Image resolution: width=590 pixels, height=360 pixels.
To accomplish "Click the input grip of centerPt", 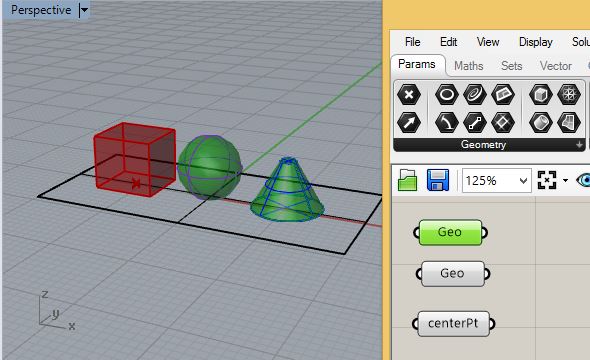I will point(415,324).
